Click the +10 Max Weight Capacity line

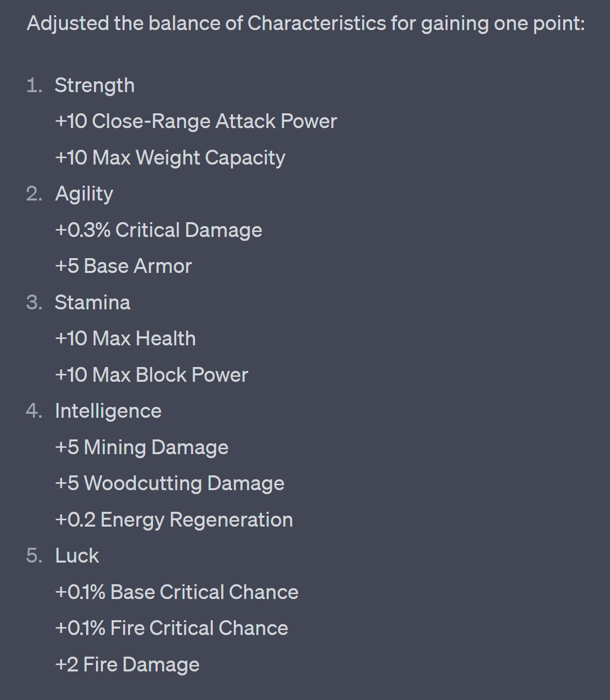click(x=170, y=158)
